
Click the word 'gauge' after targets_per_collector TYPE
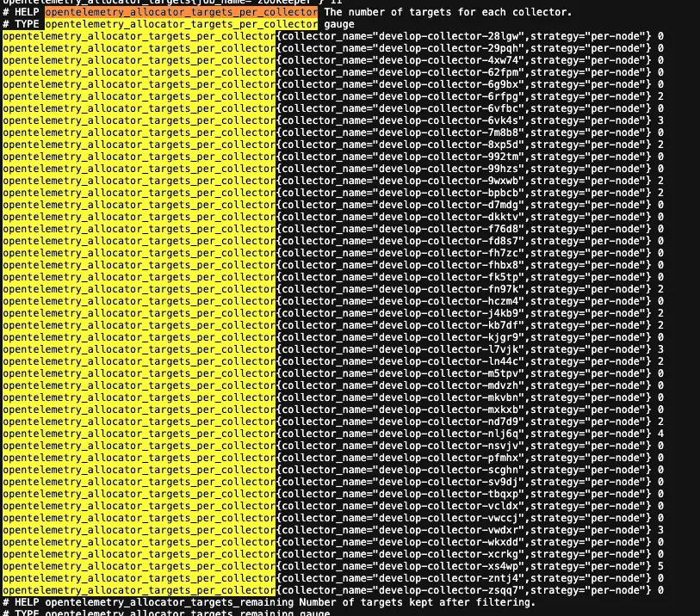[x=339, y=24]
